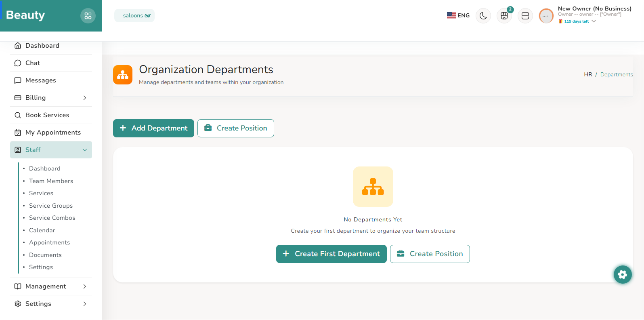The height and width of the screenshot is (320, 644).
Task: Toggle dark mode with the moon icon
Action: (x=483, y=16)
